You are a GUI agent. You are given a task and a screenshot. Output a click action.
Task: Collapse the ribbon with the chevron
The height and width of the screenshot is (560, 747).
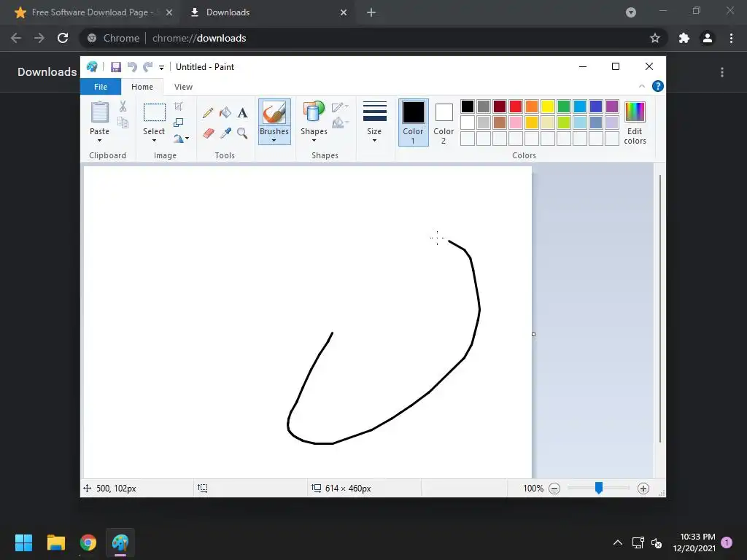tap(642, 86)
